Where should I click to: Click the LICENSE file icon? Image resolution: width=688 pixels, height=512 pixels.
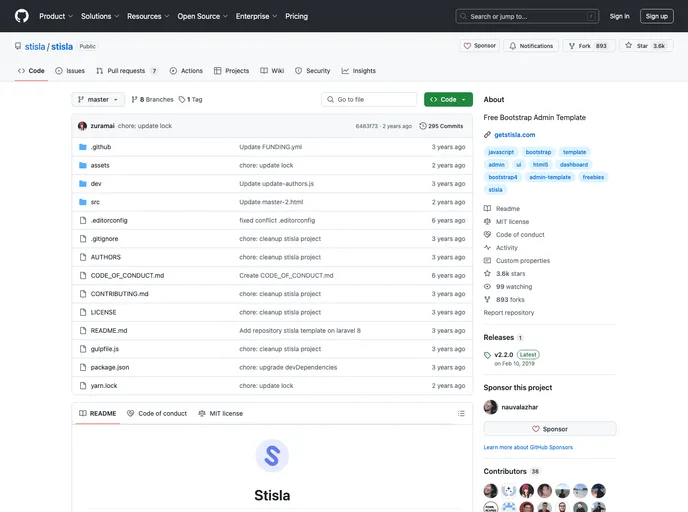[82, 312]
